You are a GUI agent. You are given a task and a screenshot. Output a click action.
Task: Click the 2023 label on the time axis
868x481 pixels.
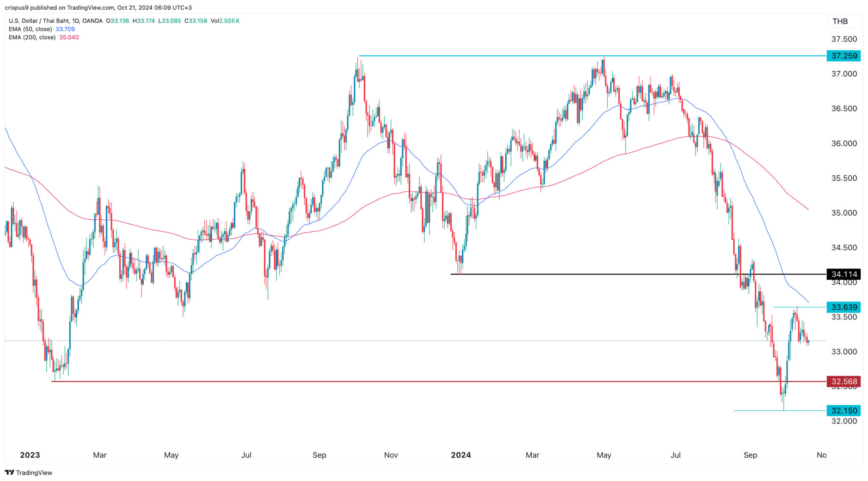[x=30, y=455]
